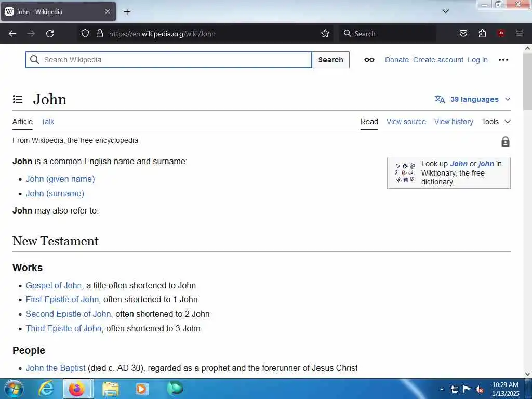Open Windows Explorer folder taskbar icon
Screen dimensions: 532x399
point(111,389)
